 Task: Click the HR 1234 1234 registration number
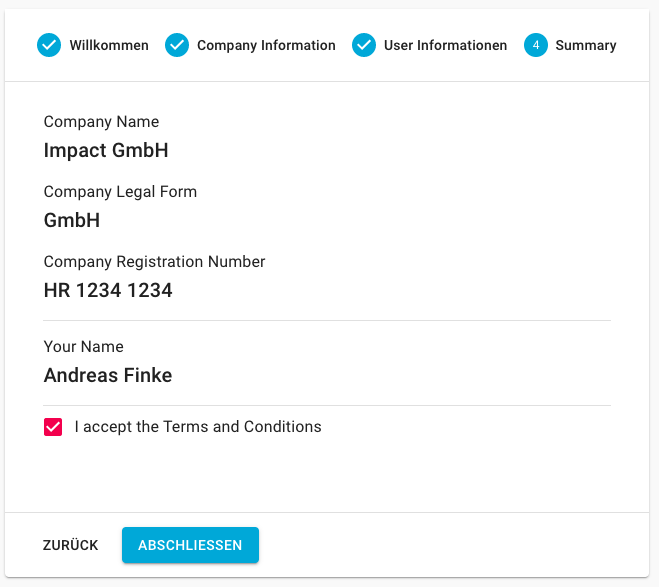(108, 291)
